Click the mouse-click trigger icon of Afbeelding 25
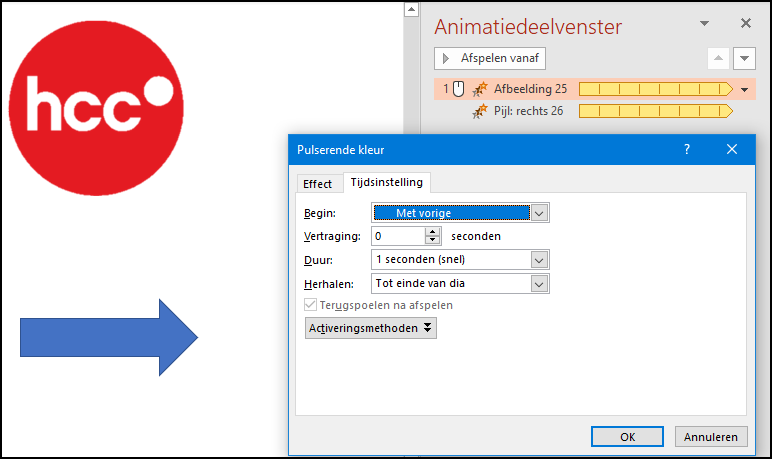The height and width of the screenshot is (459, 772). [x=458, y=89]
